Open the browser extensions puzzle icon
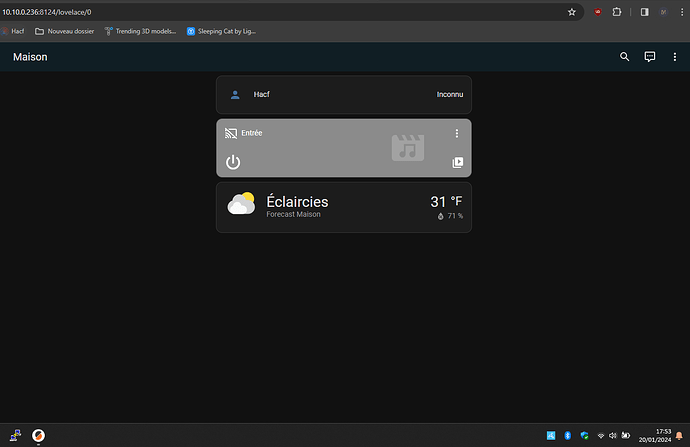690x447 pixels. click(x=617, y=12)
